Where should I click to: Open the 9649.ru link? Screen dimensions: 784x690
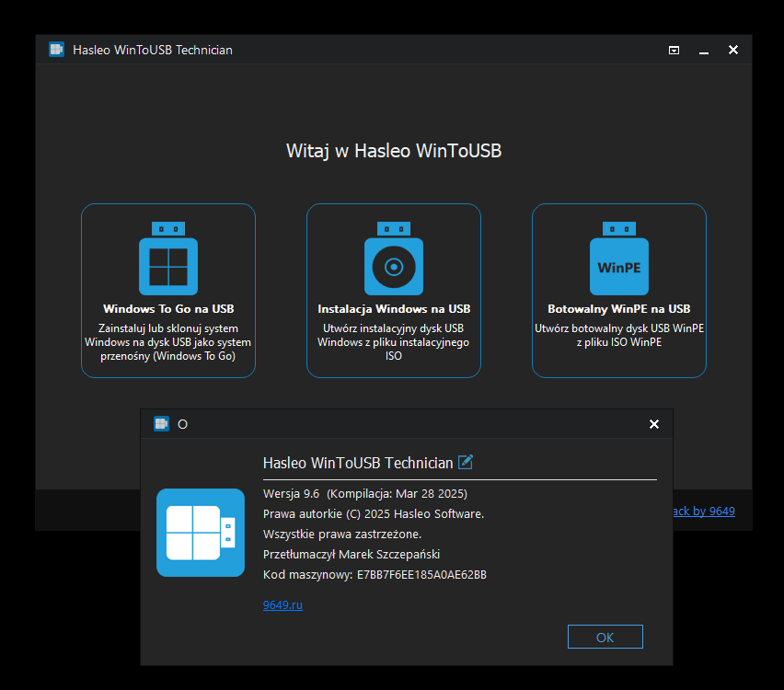tap(282, 605)
